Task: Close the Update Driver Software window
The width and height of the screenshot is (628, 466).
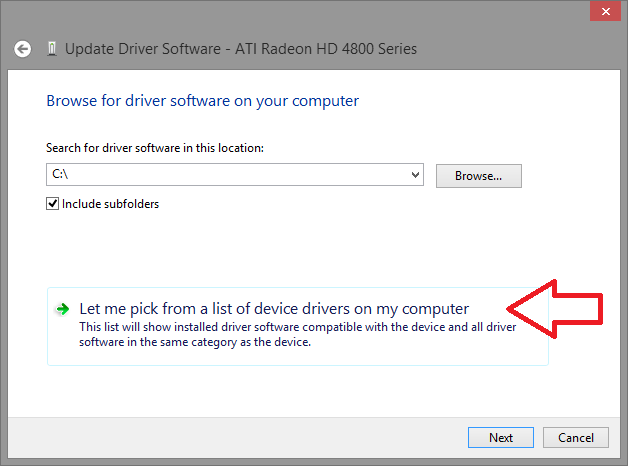Action: coord(605,12)
